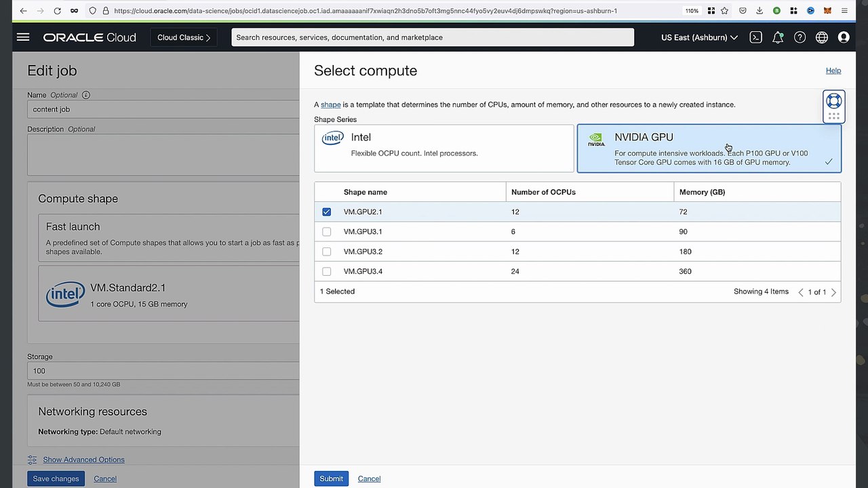The height and width of the screenshot is (488, 868).
Task: Click the 110% zoom level indicator
Action: (x=692, y=11)
